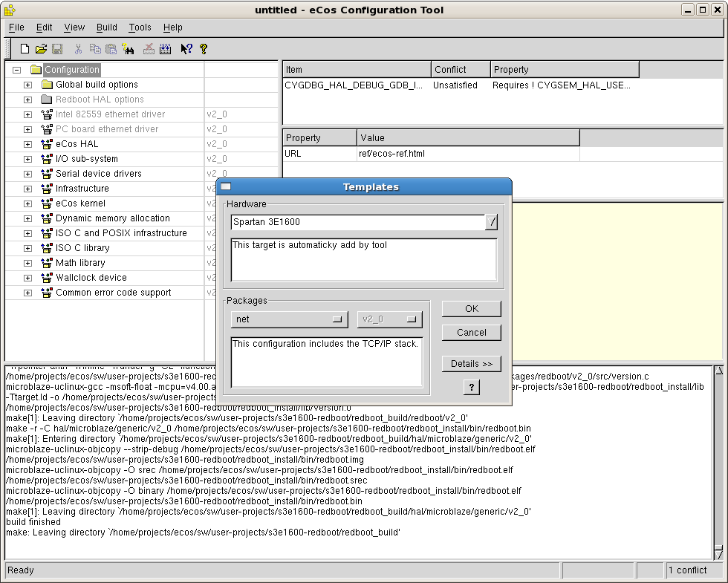
Task: Click the New document toolbar icon
Action: [x=25, y=49]
